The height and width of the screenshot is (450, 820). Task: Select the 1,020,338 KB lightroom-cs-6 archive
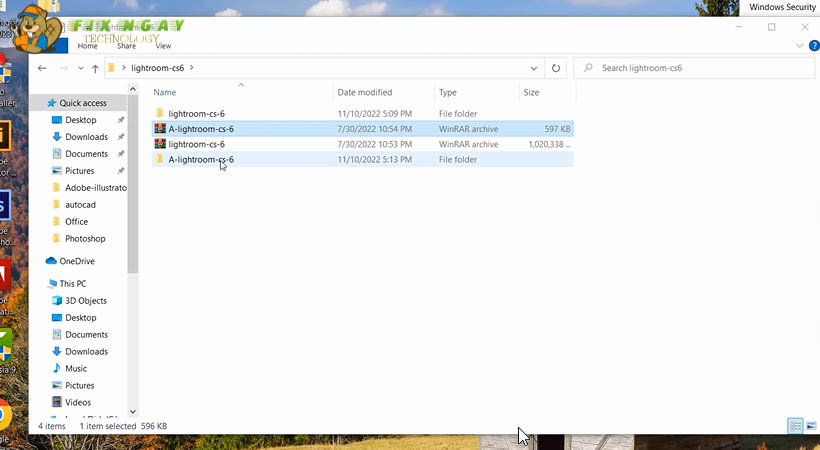click(x=201, y=144)
